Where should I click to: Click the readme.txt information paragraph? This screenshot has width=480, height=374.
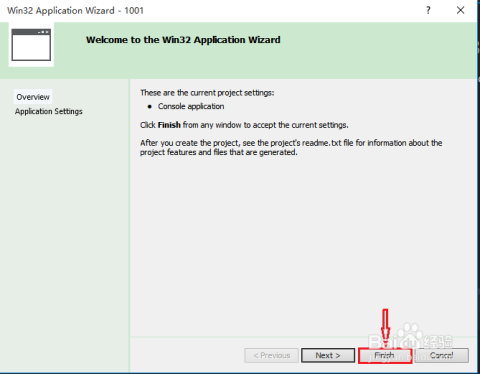pos(291,148)
